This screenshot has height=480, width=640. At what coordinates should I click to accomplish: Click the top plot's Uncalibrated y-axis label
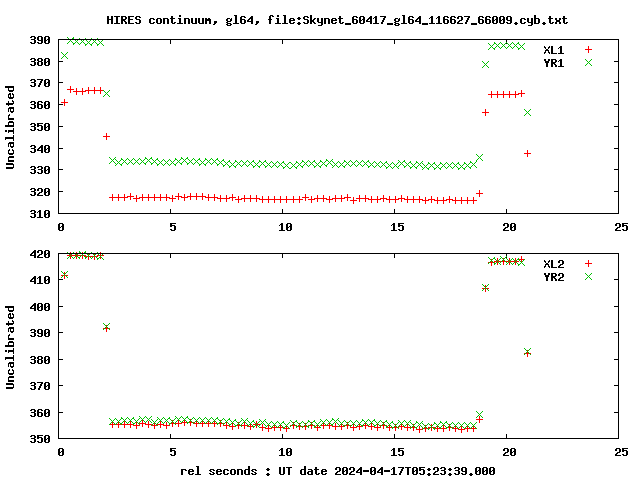10,127
